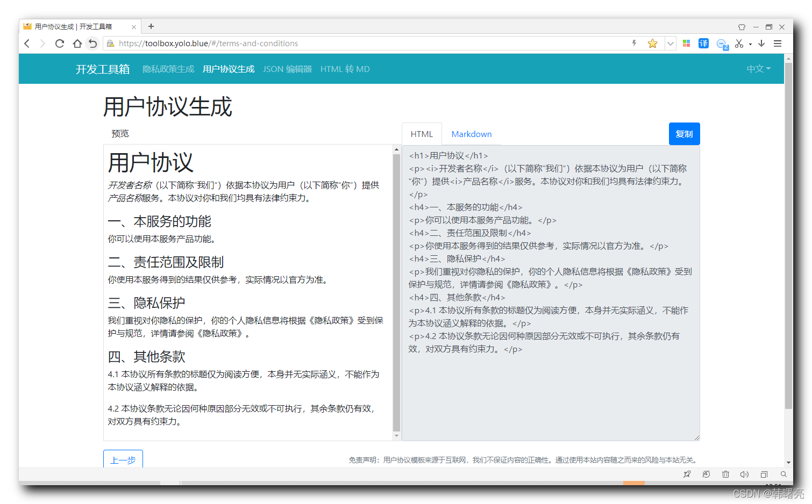Open the browser home page icon

pyautogui.click(x=77, y=44)
